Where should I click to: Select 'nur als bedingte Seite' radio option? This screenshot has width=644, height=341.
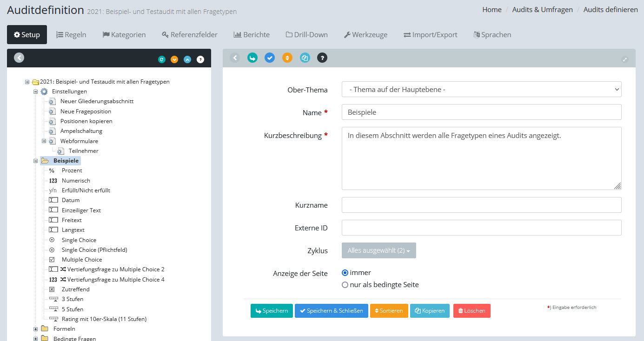[345, 285]
